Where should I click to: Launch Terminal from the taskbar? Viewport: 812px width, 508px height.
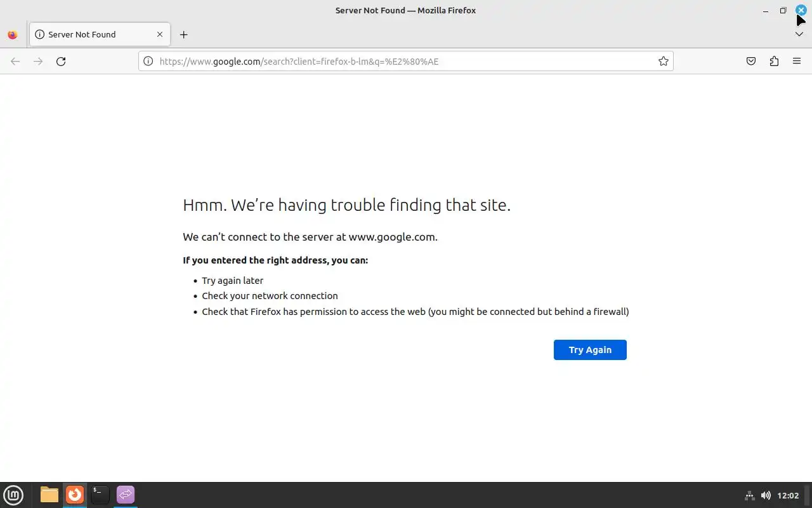point(100,495)
